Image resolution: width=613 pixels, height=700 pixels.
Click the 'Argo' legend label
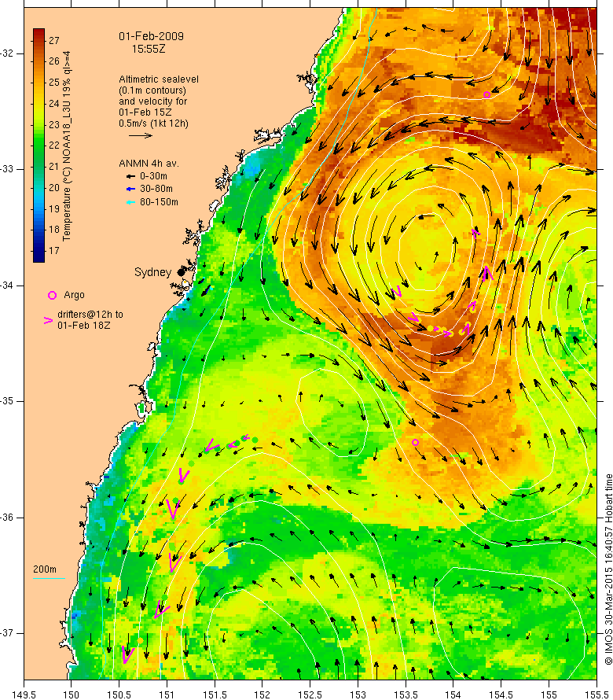pos(74,295)
